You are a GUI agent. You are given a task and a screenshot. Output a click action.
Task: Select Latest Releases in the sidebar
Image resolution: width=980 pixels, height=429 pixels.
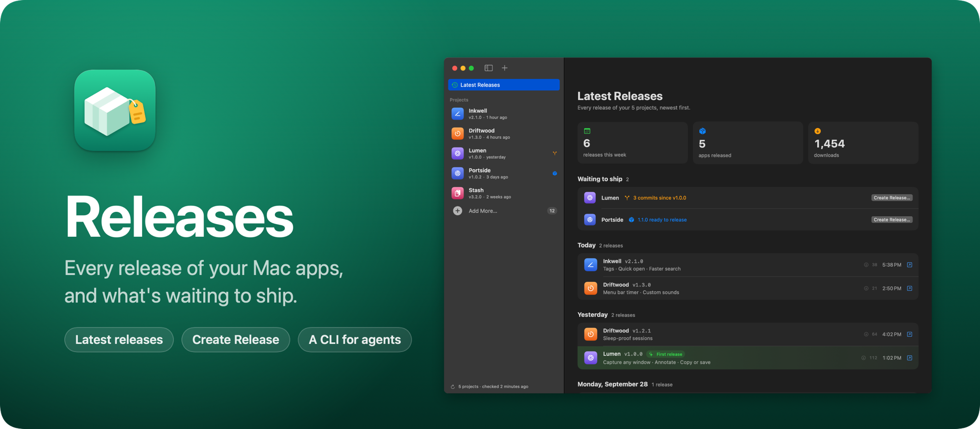504,85
